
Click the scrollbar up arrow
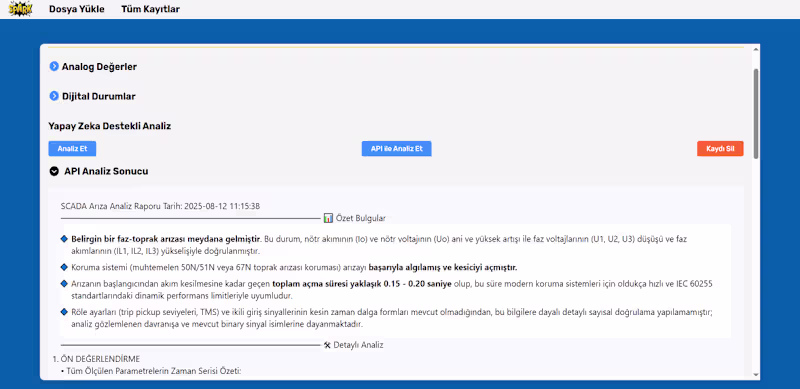pos(756,50)
